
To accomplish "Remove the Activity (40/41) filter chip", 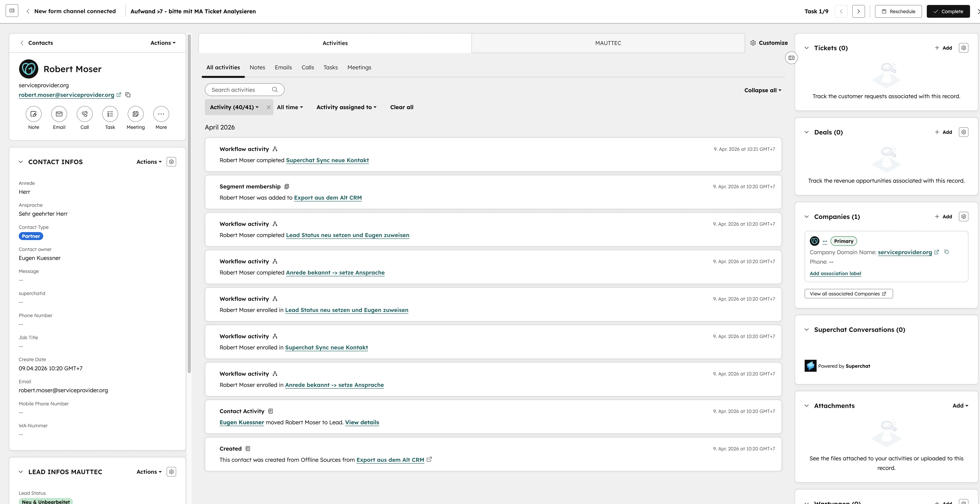I will coord(269,107).
